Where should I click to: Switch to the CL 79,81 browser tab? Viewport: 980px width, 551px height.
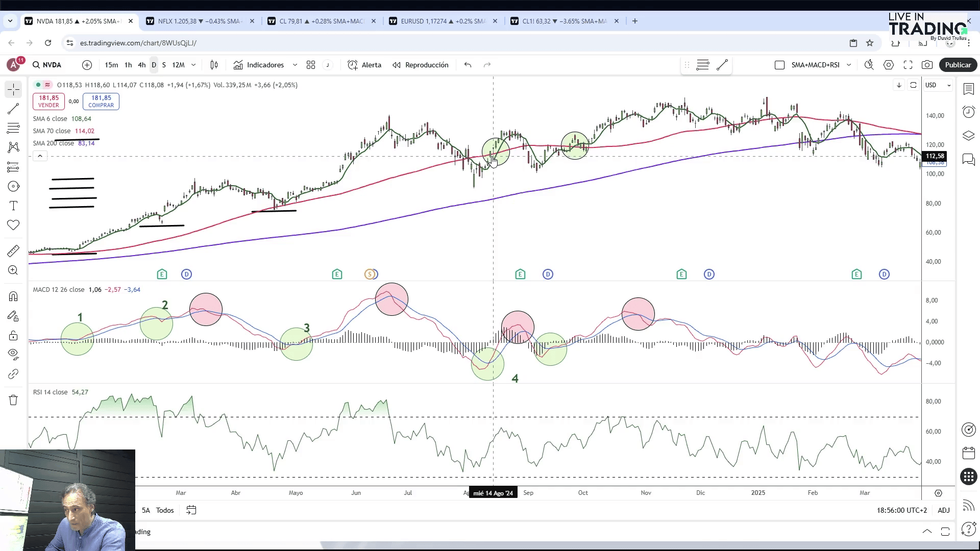pyautogui.click(x=322, y=21)
